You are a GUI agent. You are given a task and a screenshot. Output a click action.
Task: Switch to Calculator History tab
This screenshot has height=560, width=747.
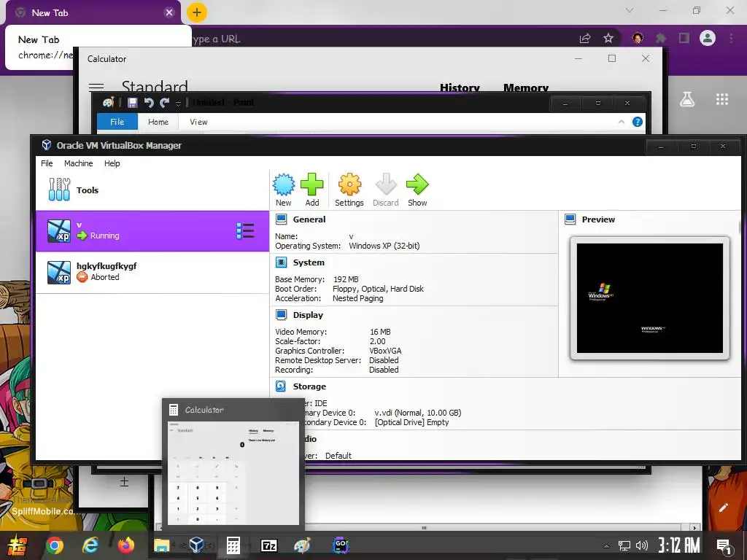pyautogui.click(x=460, y=87)
